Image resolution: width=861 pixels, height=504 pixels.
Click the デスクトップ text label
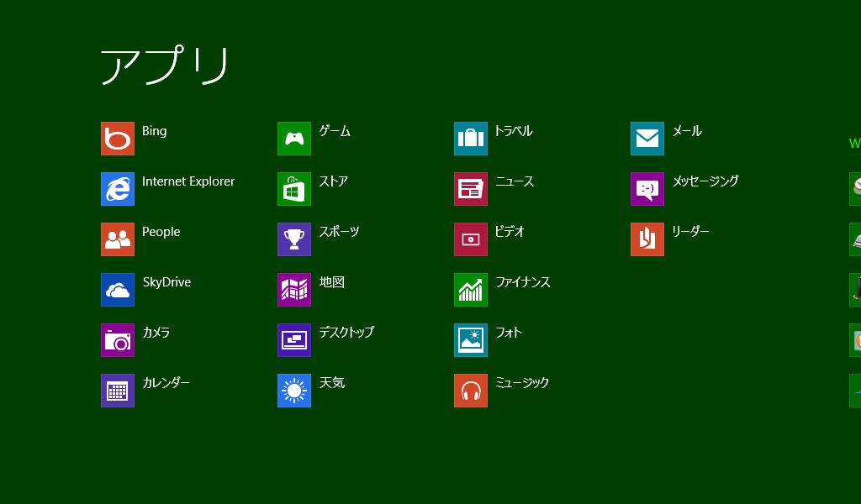tap(346, 333)
